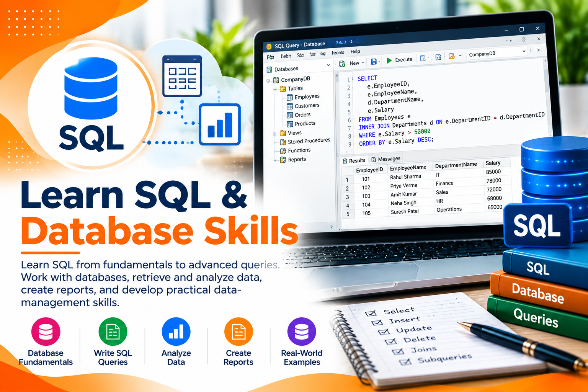Image resolution: width=588 pixels, height=392 pixels.
Task: Select the Customers table in the tree
Action: pyautogui.click(x=303, y=106)
